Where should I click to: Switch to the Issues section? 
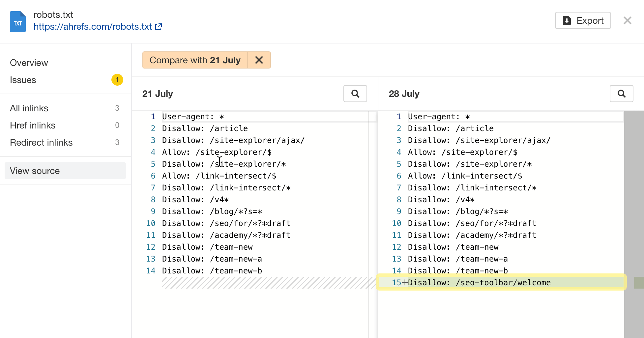click(23, 80)
